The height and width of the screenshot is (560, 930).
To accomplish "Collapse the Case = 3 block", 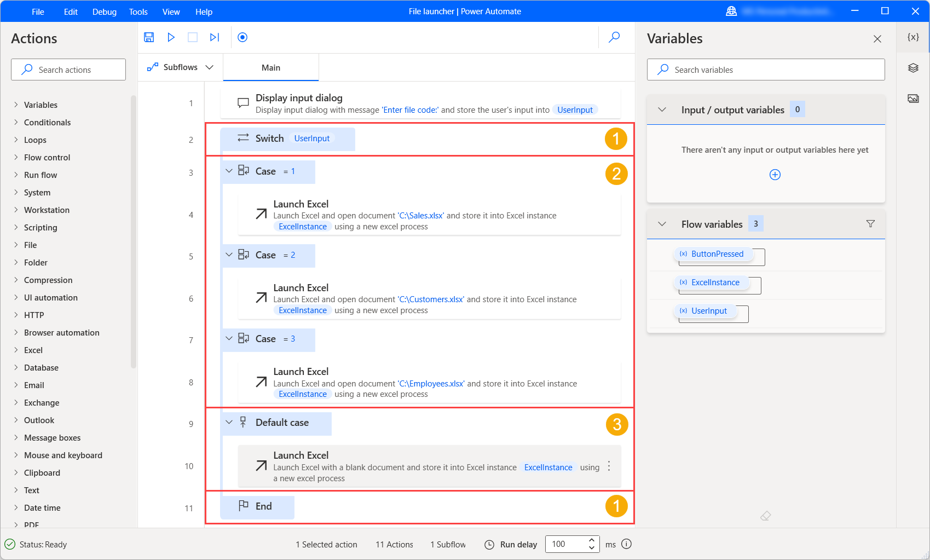I will (229, 338).
